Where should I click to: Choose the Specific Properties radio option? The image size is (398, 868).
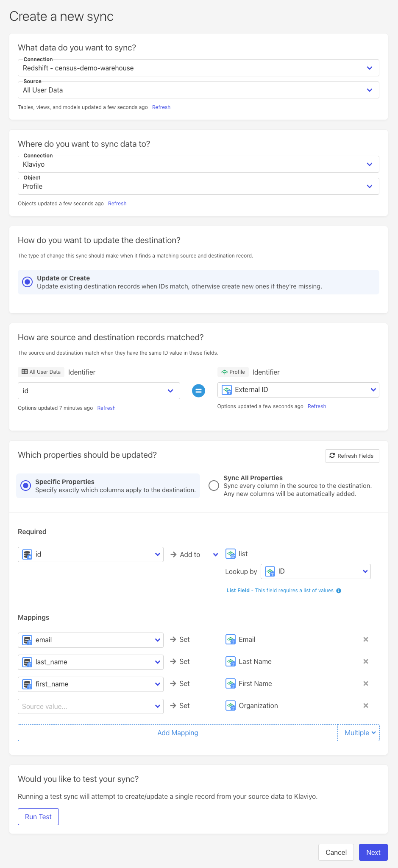[26, 486]
